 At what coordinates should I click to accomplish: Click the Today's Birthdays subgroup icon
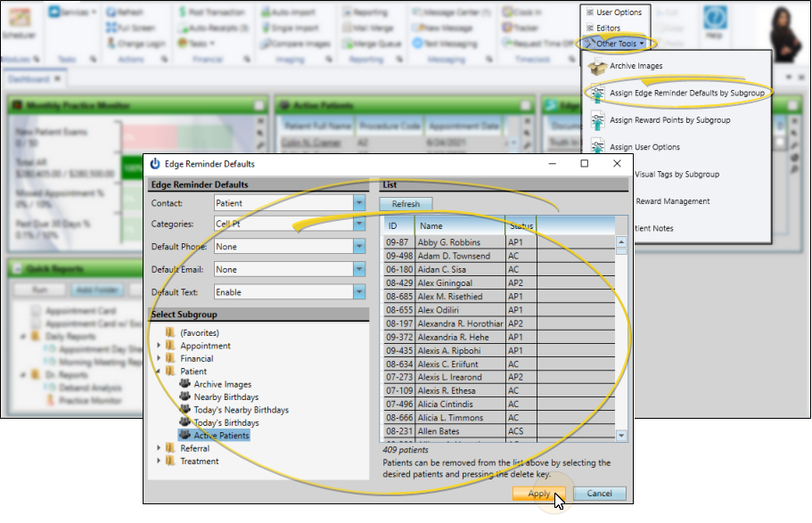point(185,423)
